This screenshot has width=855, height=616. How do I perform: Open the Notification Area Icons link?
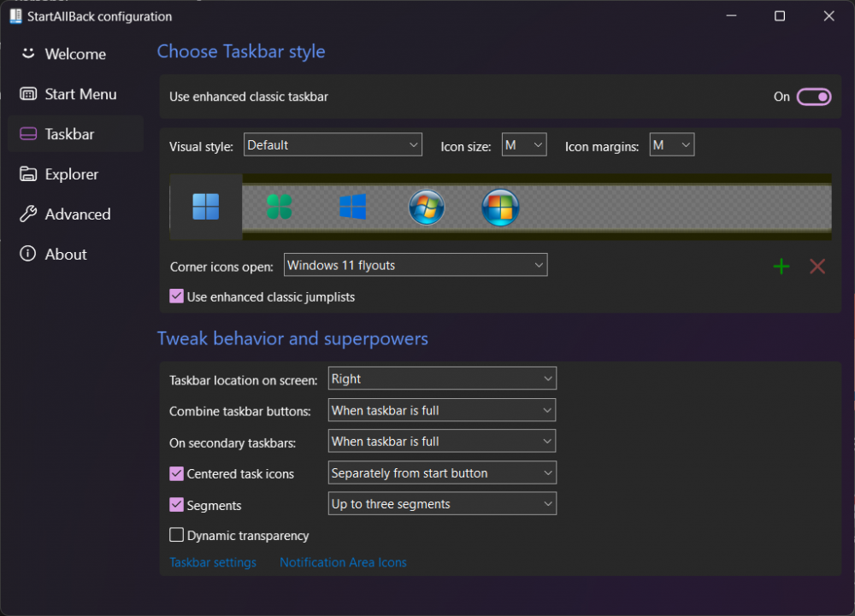[343, 562]
